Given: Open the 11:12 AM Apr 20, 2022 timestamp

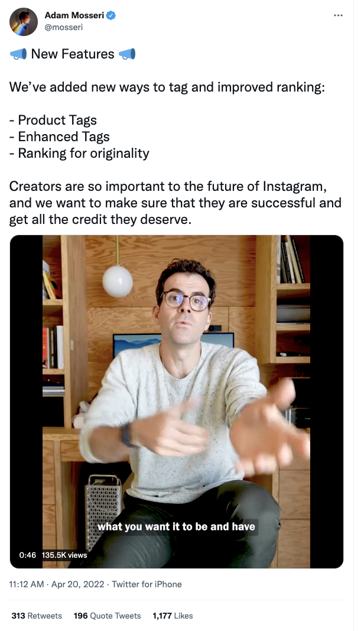Looking at the screenshot, I should pos(57,584).
